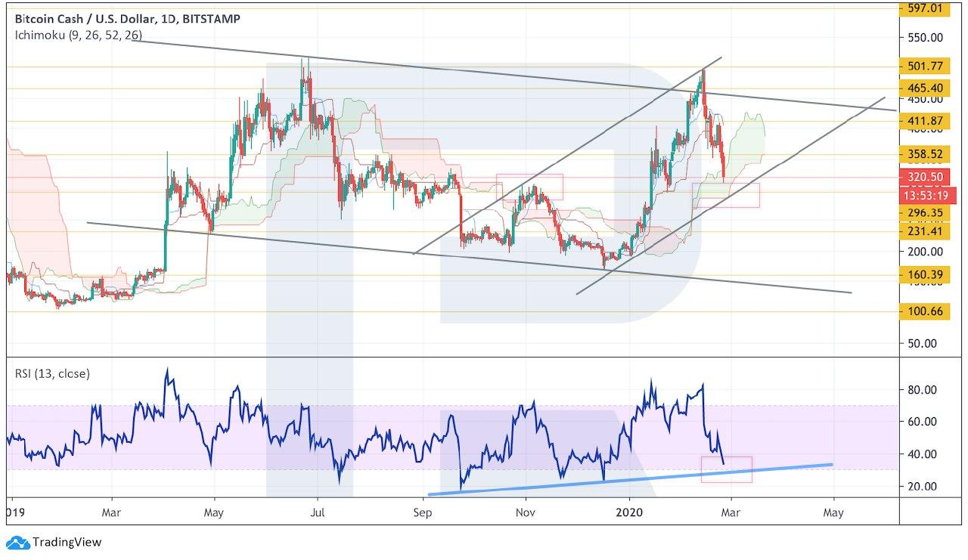Select the 411.87 price level label

tap(924, 121)
